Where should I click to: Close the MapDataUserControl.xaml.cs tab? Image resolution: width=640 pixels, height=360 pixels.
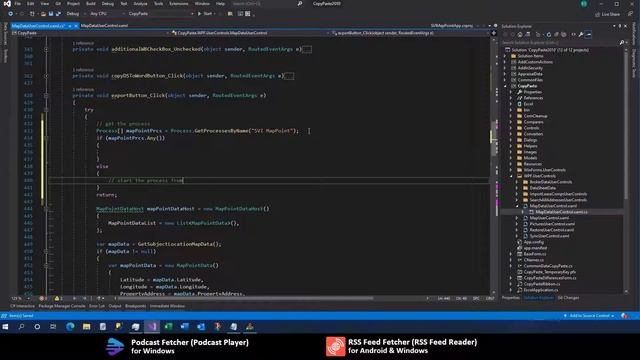[76, 26]
